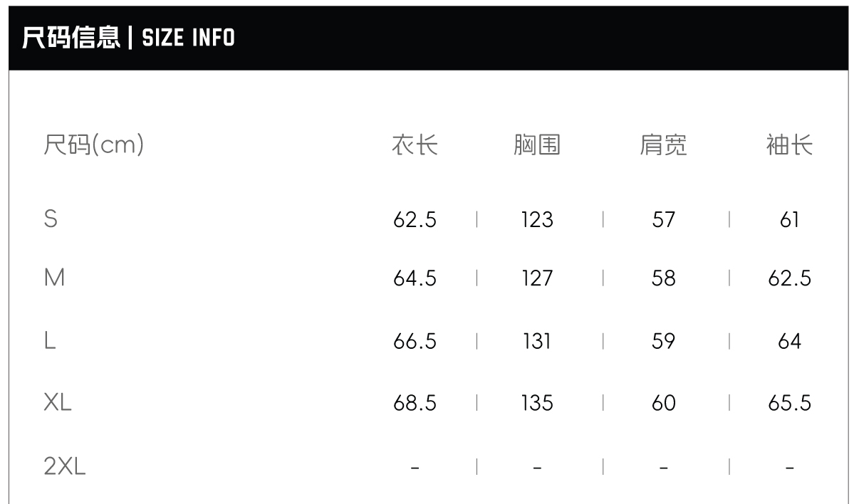Click the 65.5 sleeve value for size XL
Viewport: 854px width, 504px height.
tap(789, 403)
